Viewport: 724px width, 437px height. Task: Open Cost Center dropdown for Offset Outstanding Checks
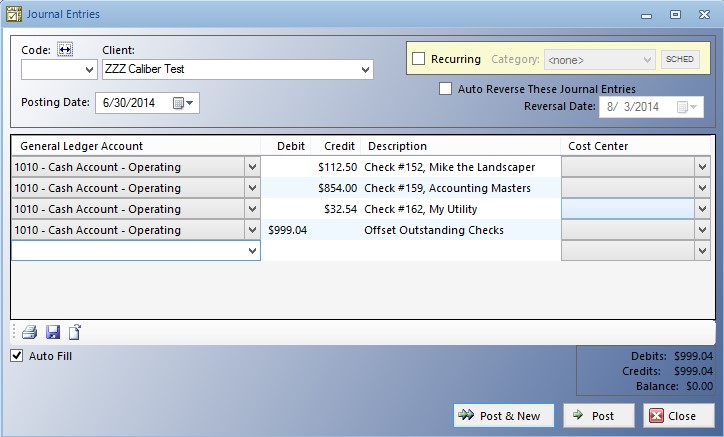coord(703,230)
